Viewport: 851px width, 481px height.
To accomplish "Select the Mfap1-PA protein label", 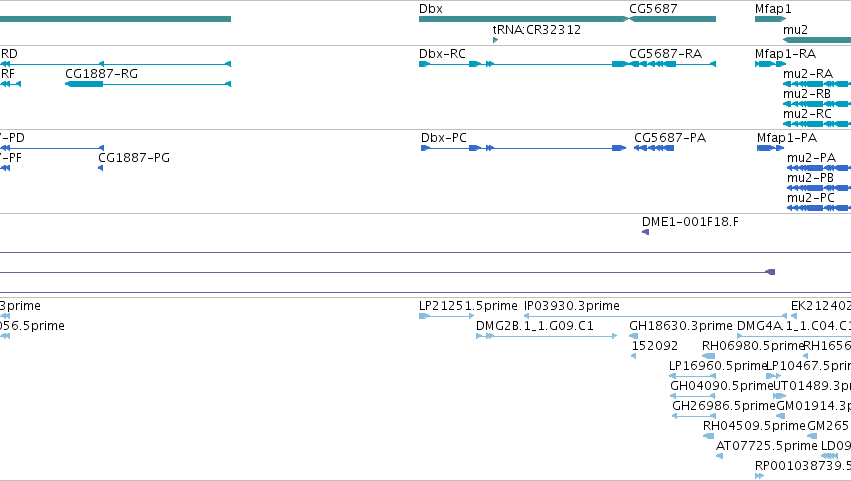I will pos(786,138).
